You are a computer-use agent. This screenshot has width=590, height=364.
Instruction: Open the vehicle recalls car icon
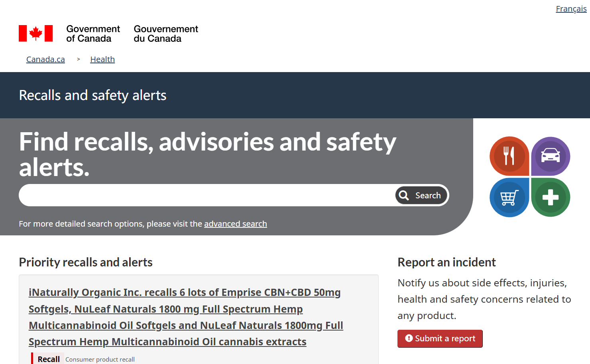point(551,156)
